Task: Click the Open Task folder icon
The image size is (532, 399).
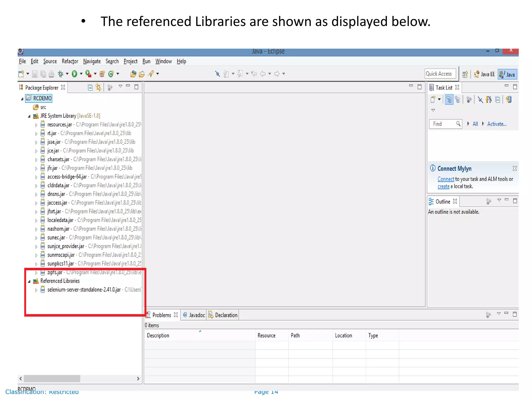Action: click(142, 74)
